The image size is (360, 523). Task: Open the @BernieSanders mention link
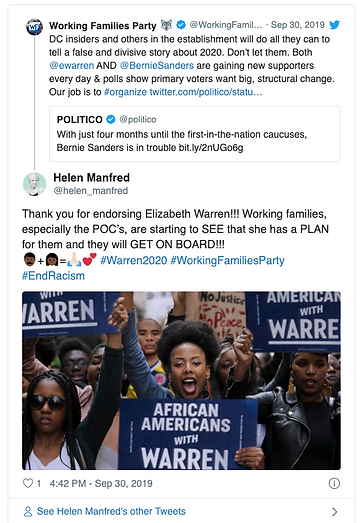156,65
